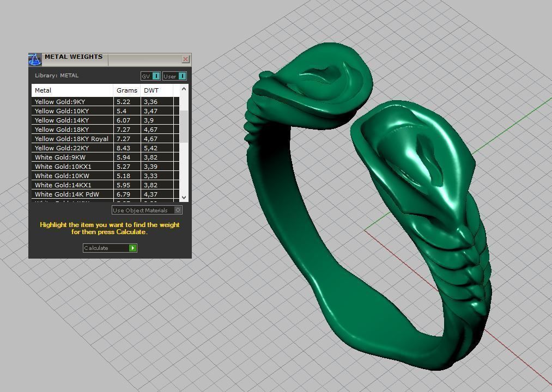Screen dimensions: 552x392
Task: Select the White Gold:10KW row
Action: (105, 176)
